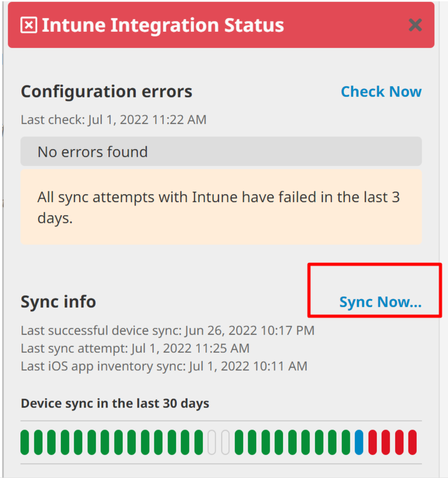
Task: Click the first red failed sync bar
Action: coord(373,442)
